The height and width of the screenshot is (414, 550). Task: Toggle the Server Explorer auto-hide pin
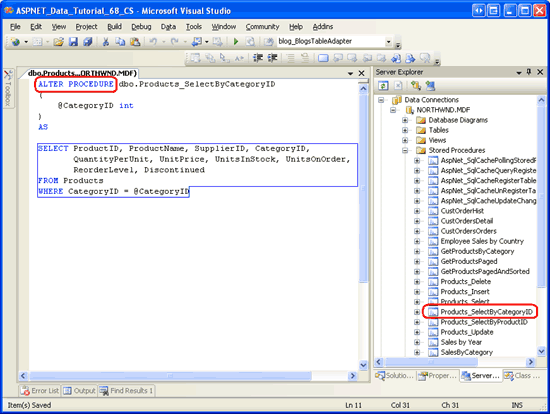click(529, 72)
